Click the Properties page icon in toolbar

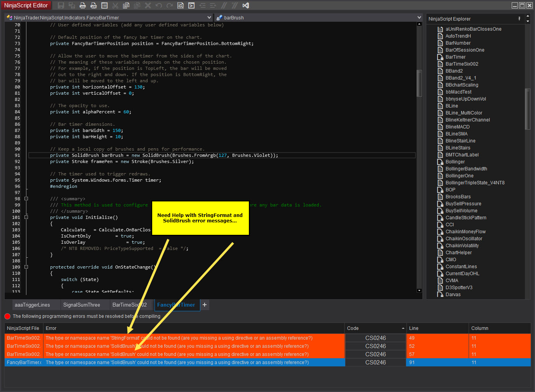104,5
